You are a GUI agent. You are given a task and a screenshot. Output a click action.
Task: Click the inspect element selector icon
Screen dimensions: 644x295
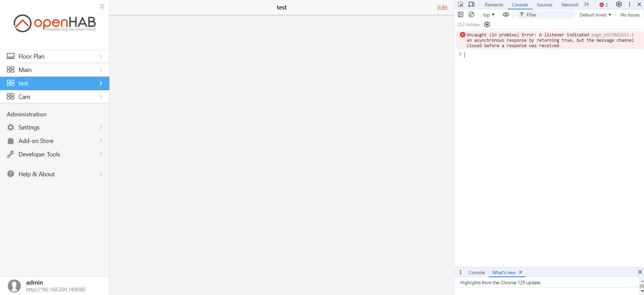(461, 5)
